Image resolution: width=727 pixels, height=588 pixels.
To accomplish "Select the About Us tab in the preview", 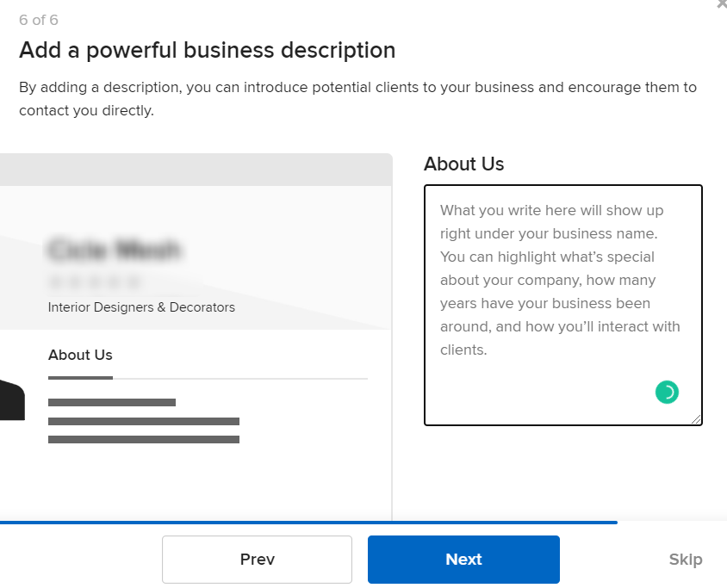I will click(80, 355).
